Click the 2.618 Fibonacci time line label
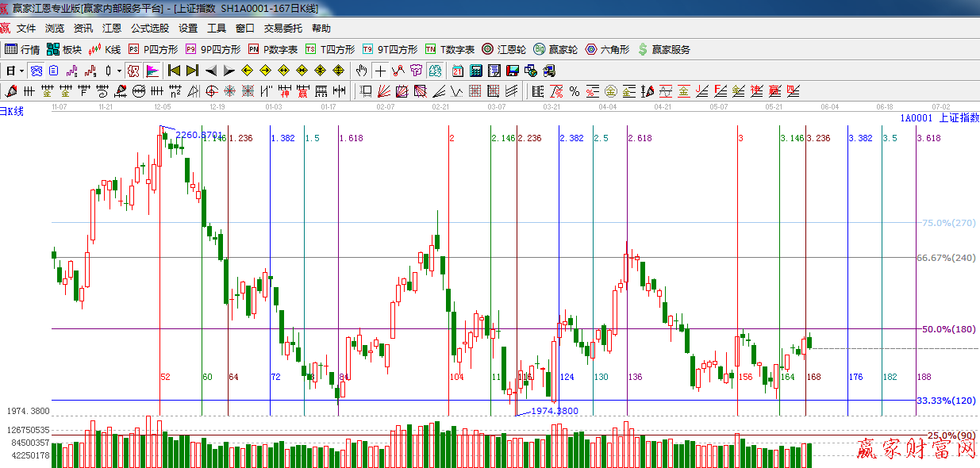980x468 pixels. (x=640, y=138)
